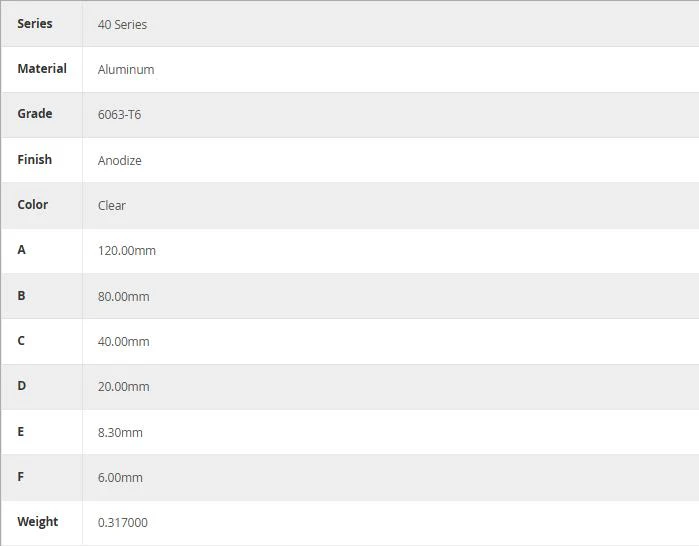The height and width of the screenshot is (546, 699).
Task: Click the 80.00mm dimension B value
Action: (x=124, y=296)
